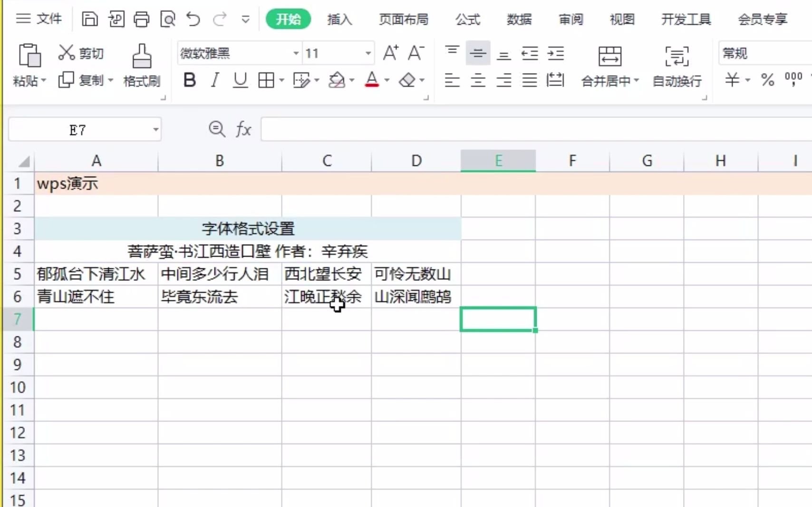Click the Wrap Text (自动换行) button

pos(677,67)
